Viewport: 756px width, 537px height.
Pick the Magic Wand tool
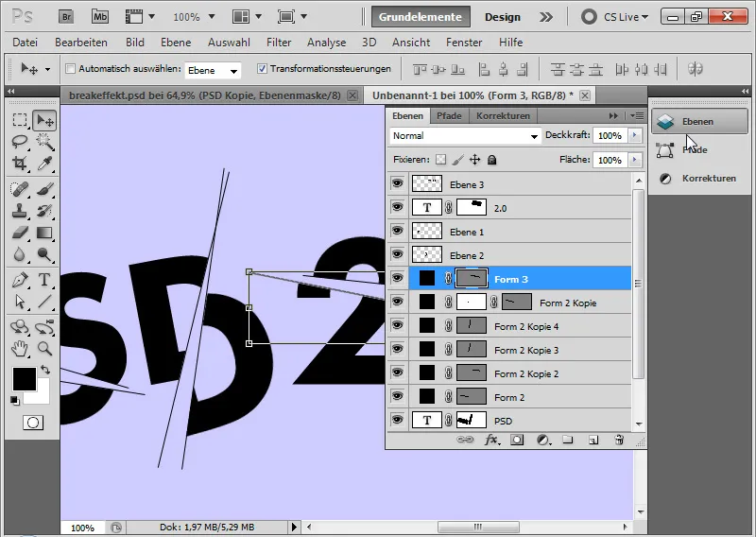pos(44,142)
